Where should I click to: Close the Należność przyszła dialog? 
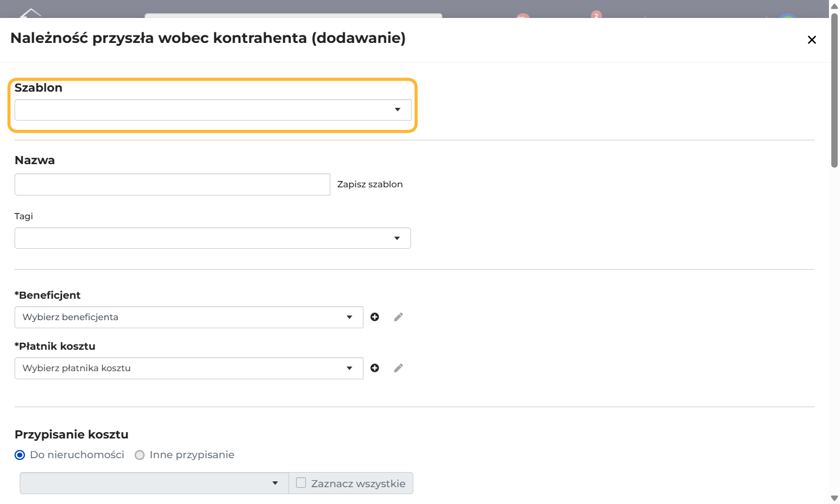pyautogui.click(x=812, y=39)
